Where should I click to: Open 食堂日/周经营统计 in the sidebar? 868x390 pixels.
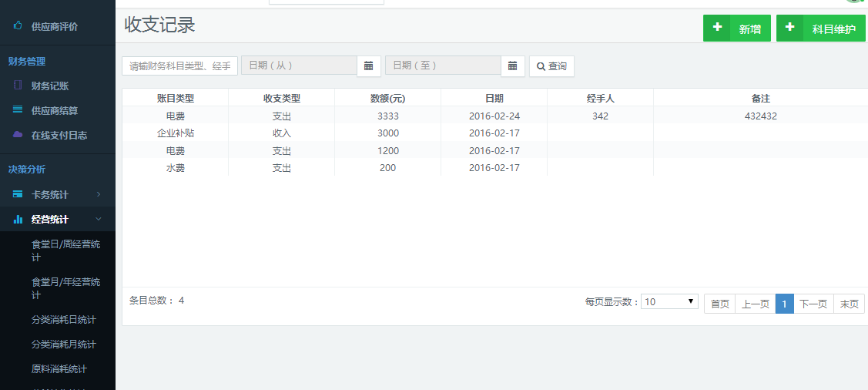point(65,250)
